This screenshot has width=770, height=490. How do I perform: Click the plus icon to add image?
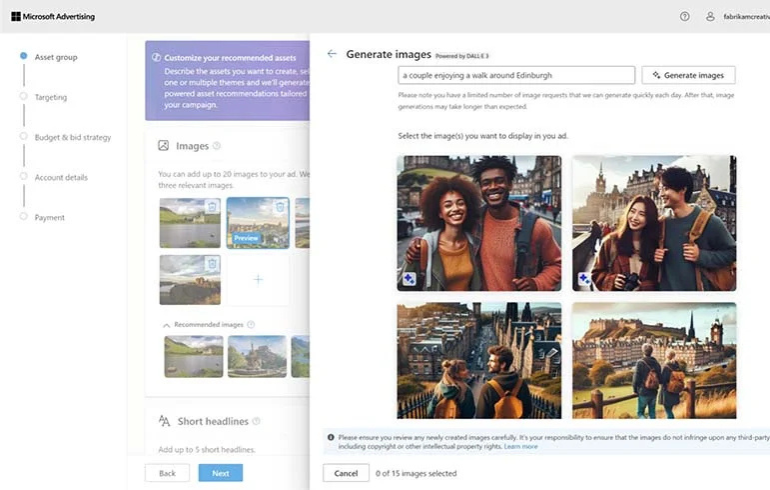[258, 280]
